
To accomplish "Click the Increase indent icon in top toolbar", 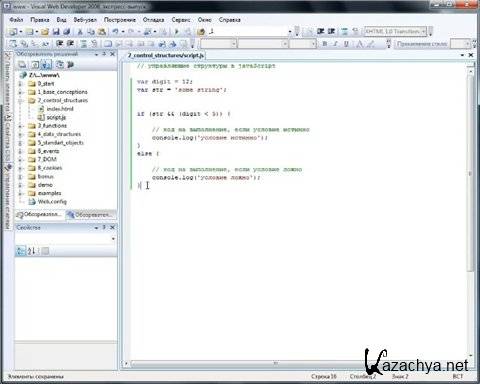I will [x=331, y=31].
